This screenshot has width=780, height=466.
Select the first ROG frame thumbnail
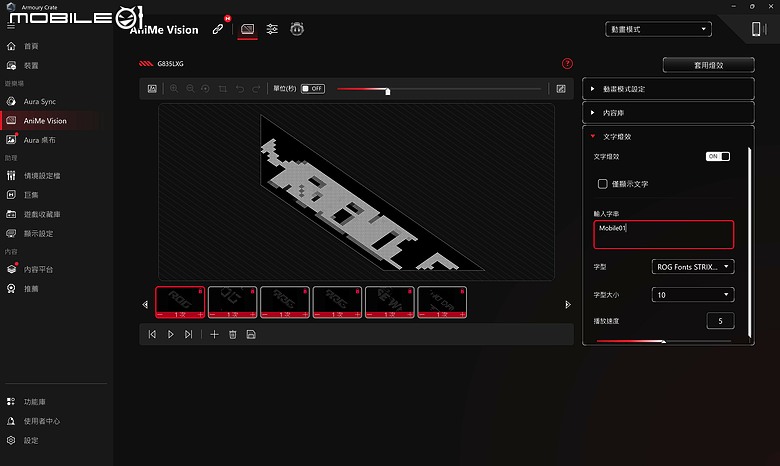(180, 302)
